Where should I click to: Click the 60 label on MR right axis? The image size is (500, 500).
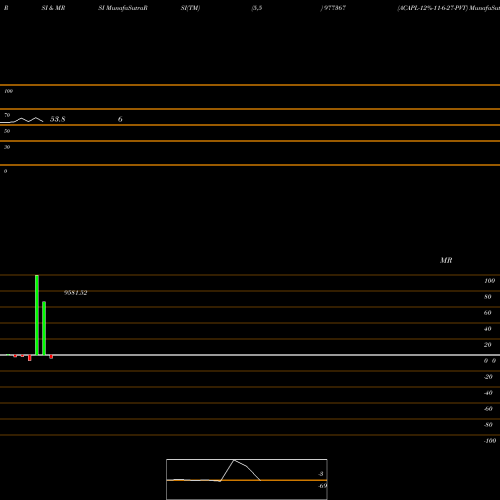coord(488,313)
